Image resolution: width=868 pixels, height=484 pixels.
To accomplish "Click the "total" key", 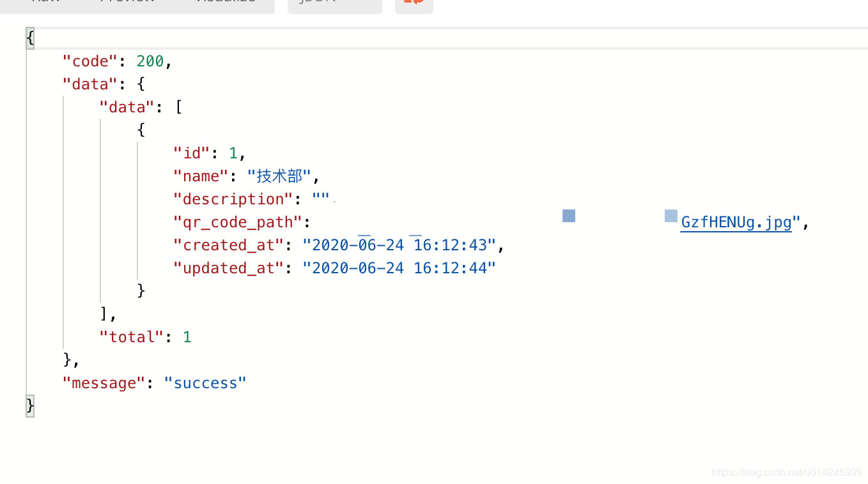I will (x=132, y=337).
